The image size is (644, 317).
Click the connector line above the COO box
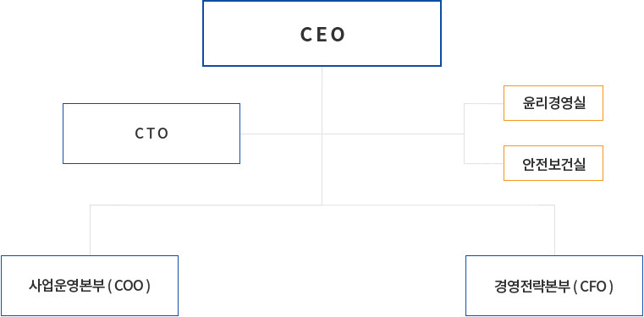(x=90, y=230)
